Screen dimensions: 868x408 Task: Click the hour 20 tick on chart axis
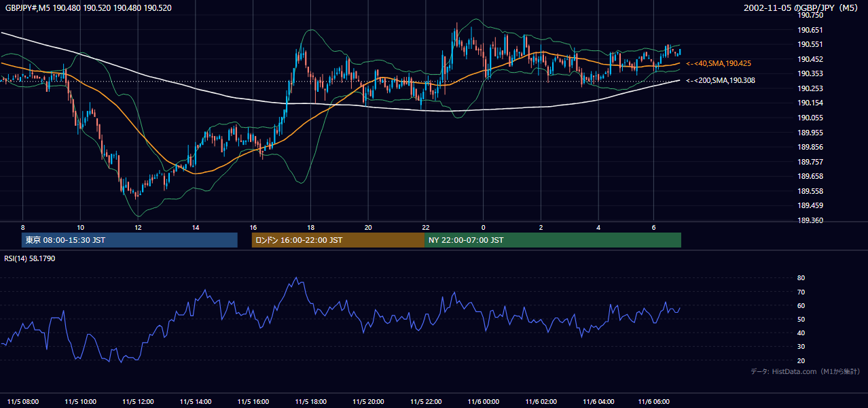click(x=368, y=227)
